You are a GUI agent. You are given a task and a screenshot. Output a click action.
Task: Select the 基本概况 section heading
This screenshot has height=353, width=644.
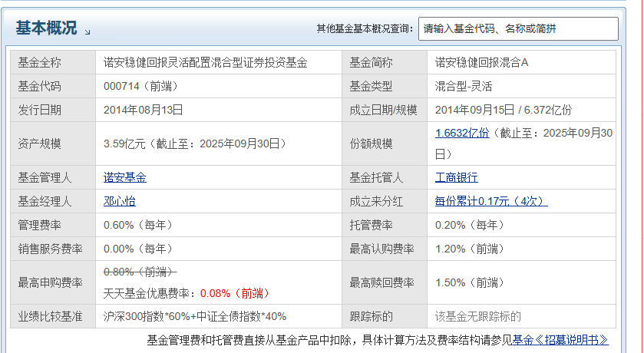click(46, 28)
